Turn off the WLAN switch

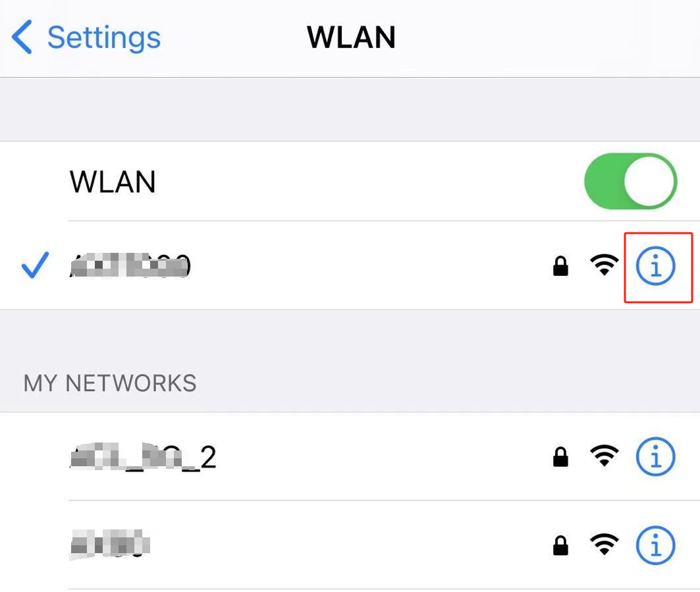(630, 181)
